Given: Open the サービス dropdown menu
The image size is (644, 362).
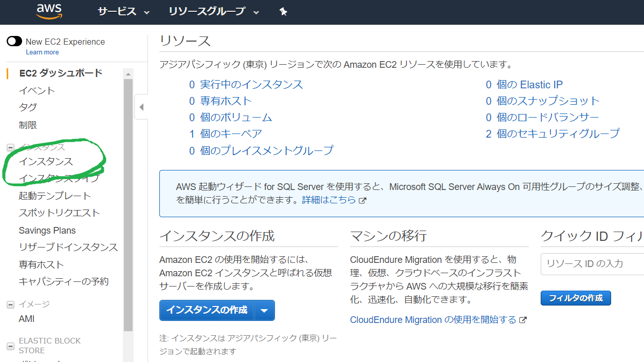Looking at the screenshot, I should tap(123, 11).
